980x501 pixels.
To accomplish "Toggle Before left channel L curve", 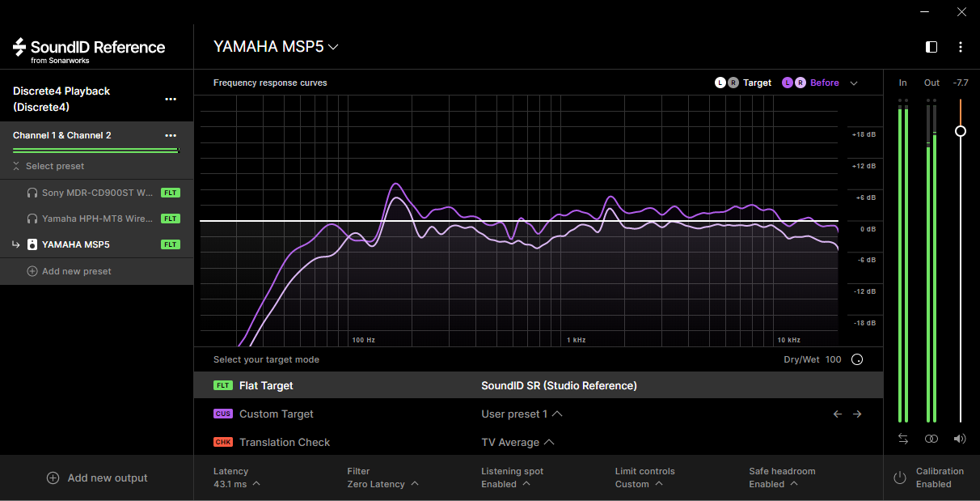I will [x=788, y=83].
